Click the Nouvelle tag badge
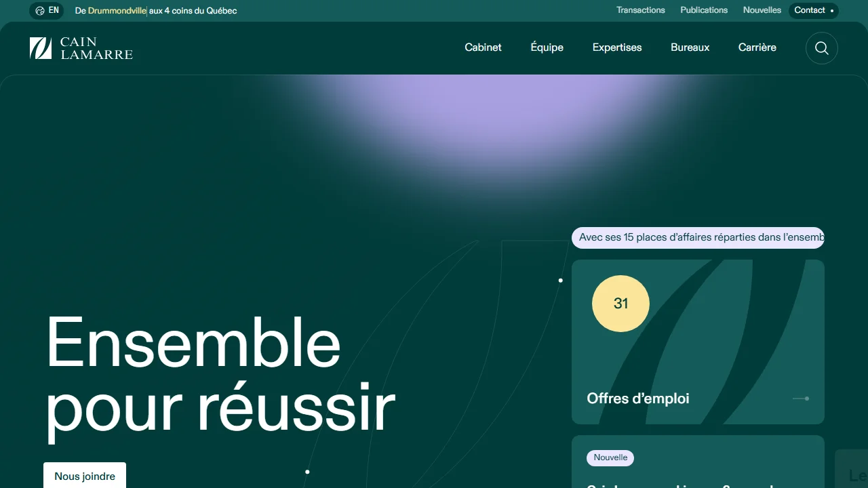The height and width of the screenshot is (488, 868). tap(610, 458)
